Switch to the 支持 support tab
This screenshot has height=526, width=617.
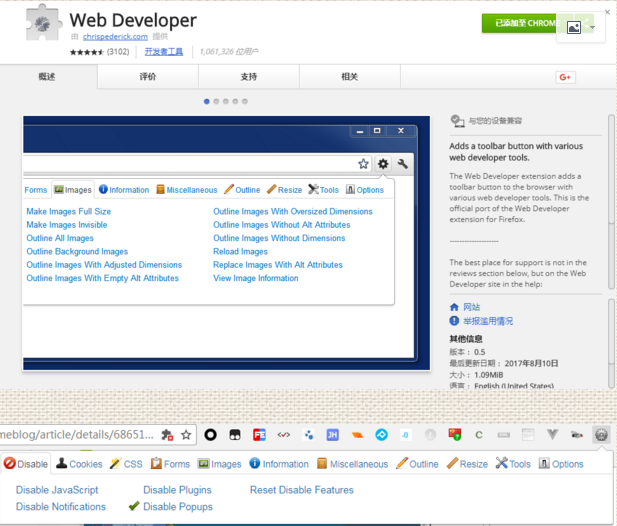[x=249, y=77]
